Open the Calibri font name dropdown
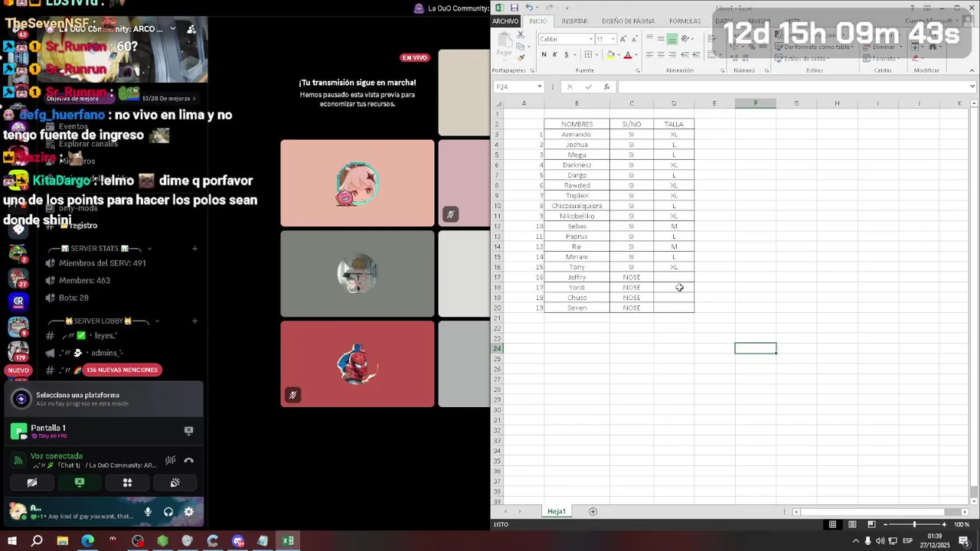The image size is (980, 551). [x=591, y=39]
